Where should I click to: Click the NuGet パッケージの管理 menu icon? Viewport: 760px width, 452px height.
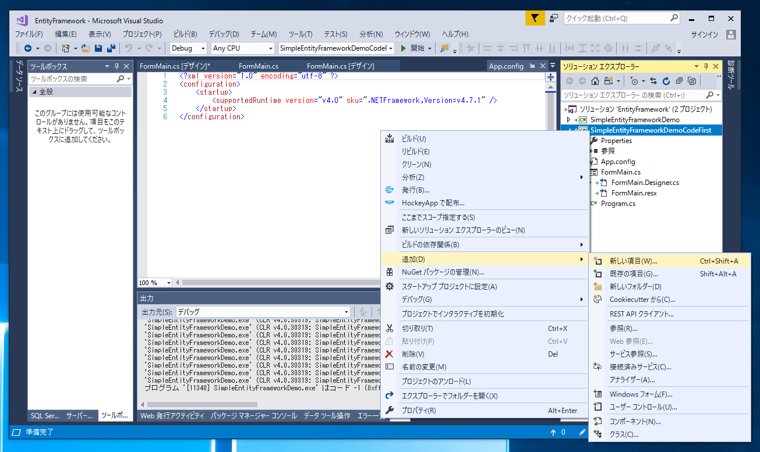click(389, 272)
